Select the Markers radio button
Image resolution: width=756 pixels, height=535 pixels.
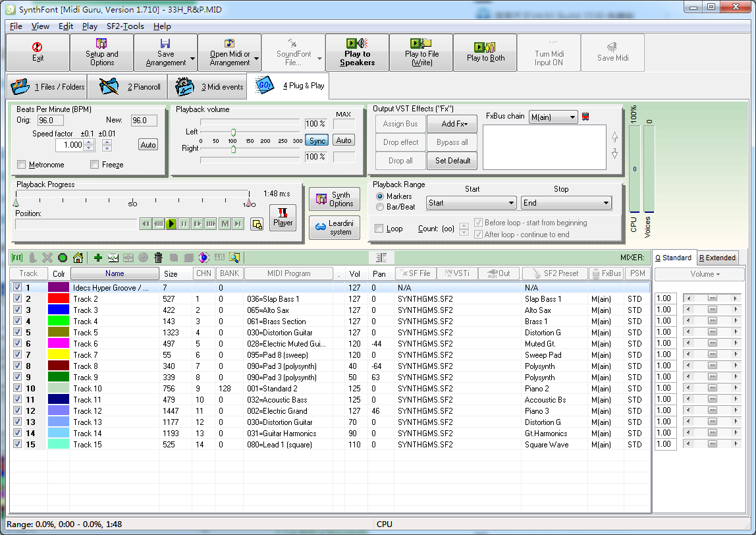point(380,196)
